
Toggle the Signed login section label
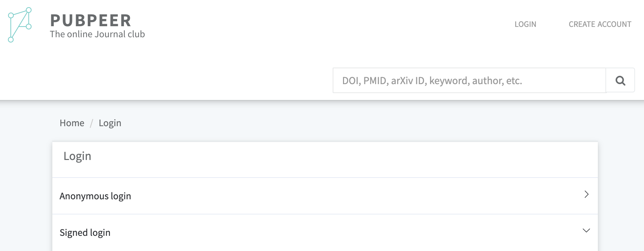(85, 232)
